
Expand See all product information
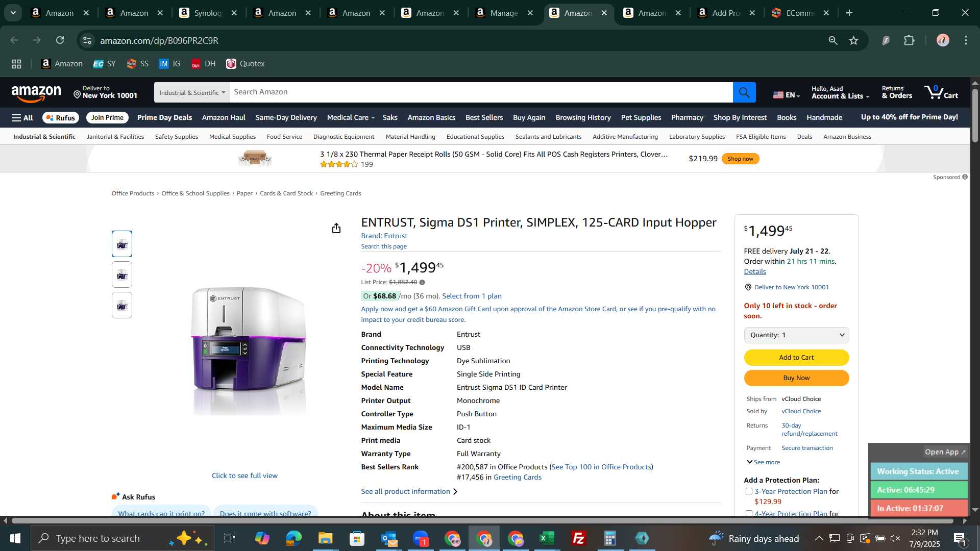[x=409, y=491]
